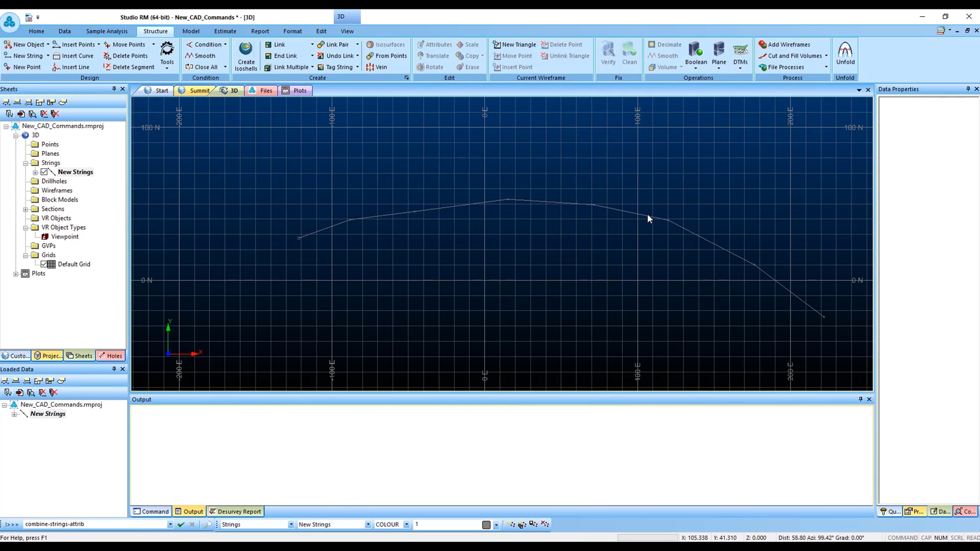Open the Strings object type dropdown
Image resolution: width=980 pixels, height=551 pixels.
[x=291, y=524]
